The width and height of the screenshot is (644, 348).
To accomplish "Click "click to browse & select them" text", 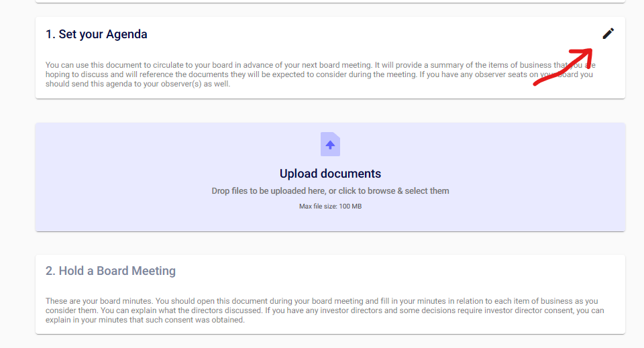I will [394, 191].
